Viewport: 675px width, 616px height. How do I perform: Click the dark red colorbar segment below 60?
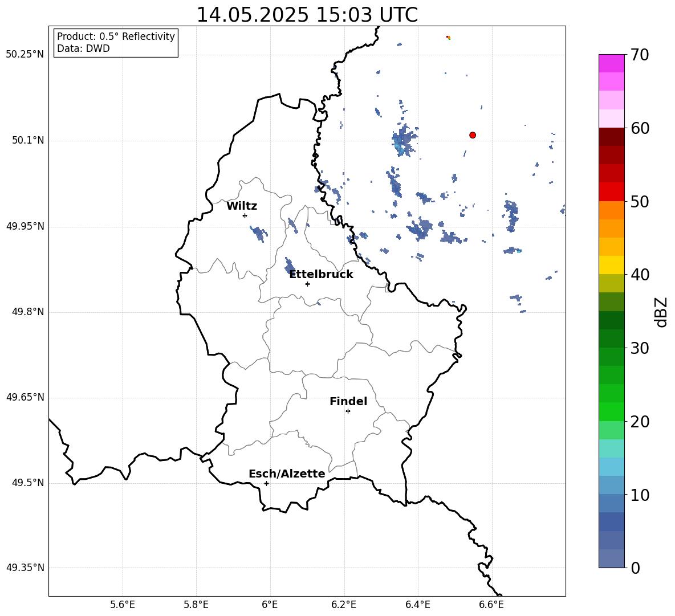click(x=611, y=137)
